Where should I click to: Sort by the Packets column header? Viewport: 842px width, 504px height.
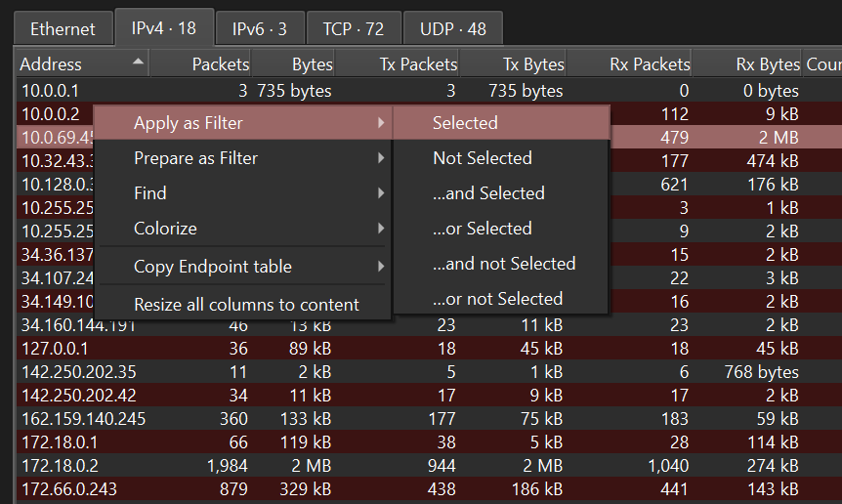(201, 64)
